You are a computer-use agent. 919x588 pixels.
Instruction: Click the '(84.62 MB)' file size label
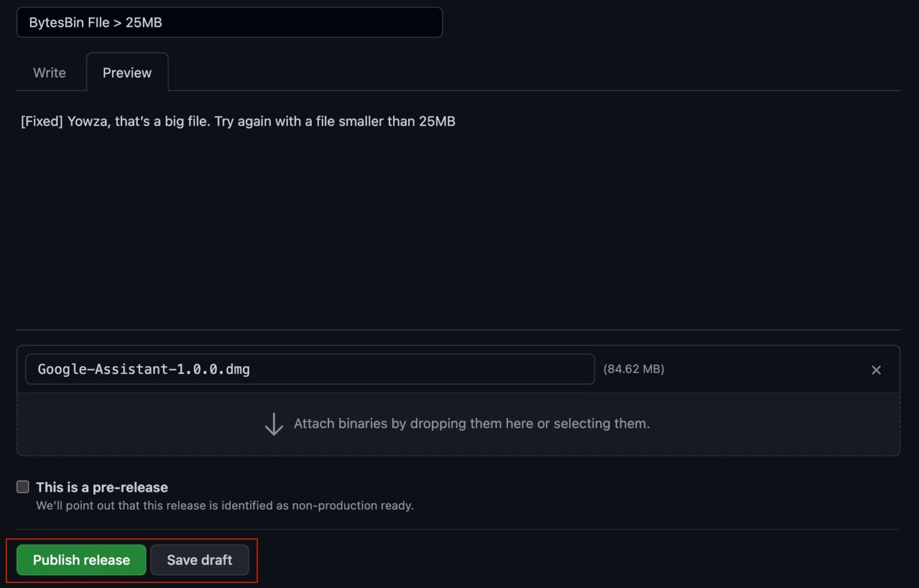634,369
